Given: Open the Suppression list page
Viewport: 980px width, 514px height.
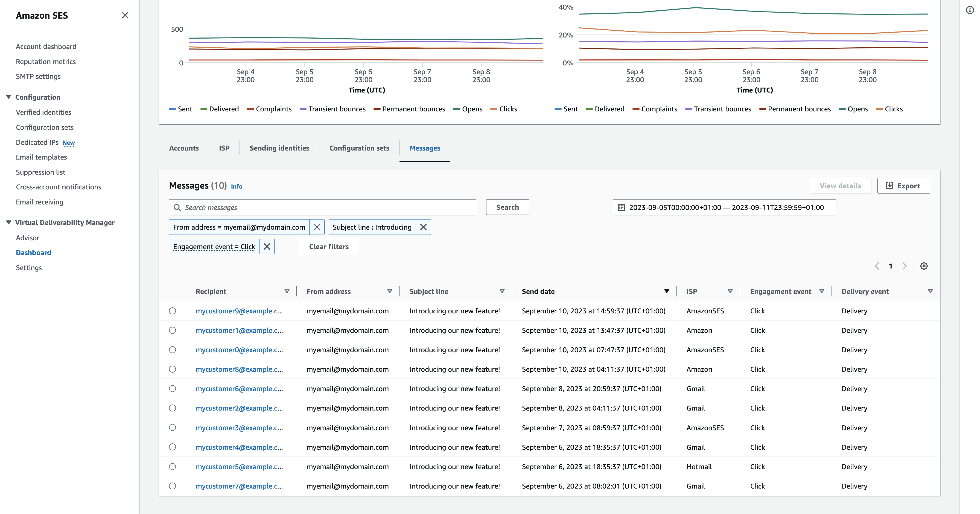Looking at the screenshot, I should click(40, 172).
